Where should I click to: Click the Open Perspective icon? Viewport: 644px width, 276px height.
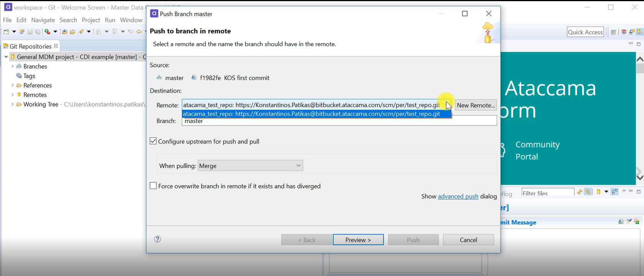coord(614,32)
